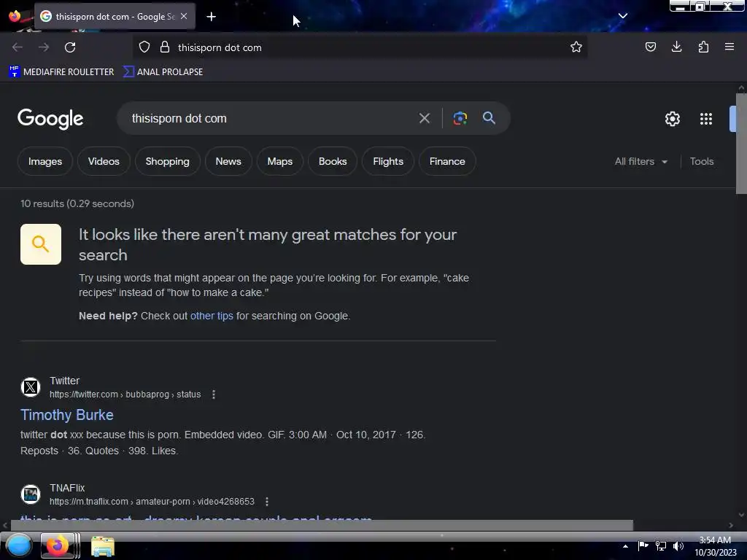Focus the Firefox address bar
This screenshot has width=747, height=560.
360,47
